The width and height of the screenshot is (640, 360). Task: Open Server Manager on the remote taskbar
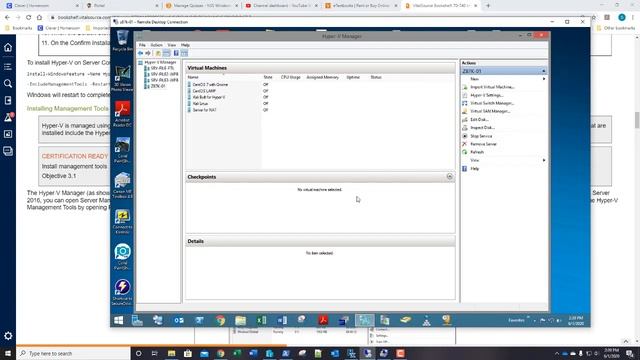[138, 320]
